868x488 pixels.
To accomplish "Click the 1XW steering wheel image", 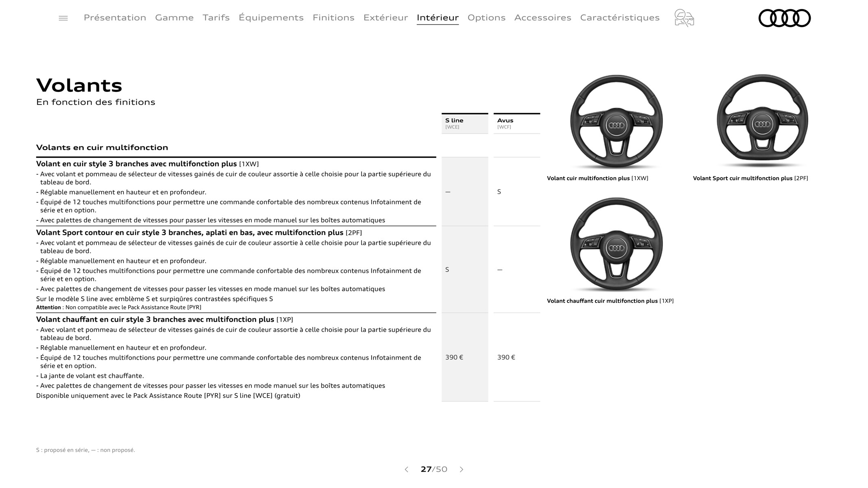I will click(616, 122).
